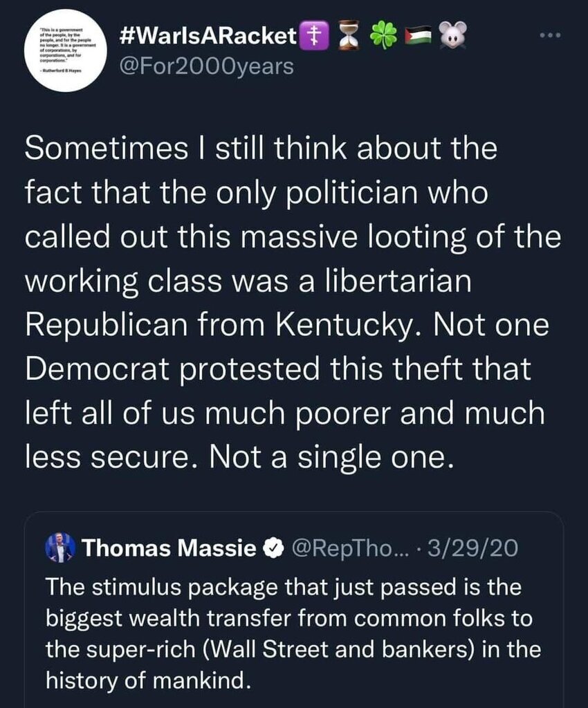Open Thomas Massie's small profile picture

(x=60, y=549)
